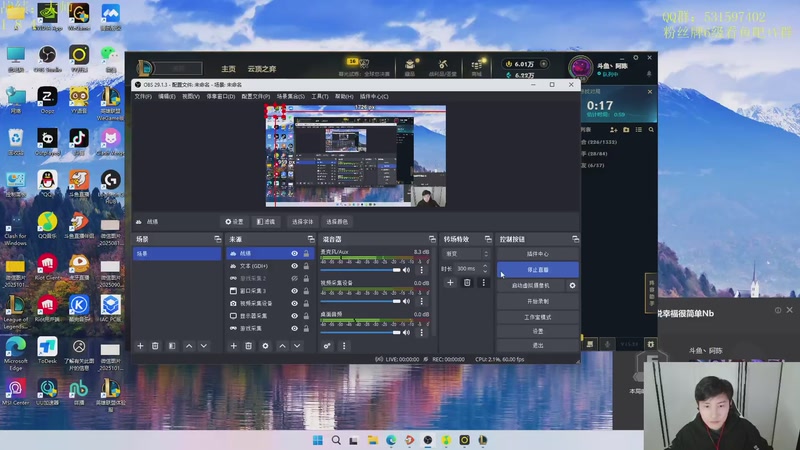Mute the 桌面音频 desktop audio speaker icon
Screen dimensions: 800x450
(x=407, y=333)
